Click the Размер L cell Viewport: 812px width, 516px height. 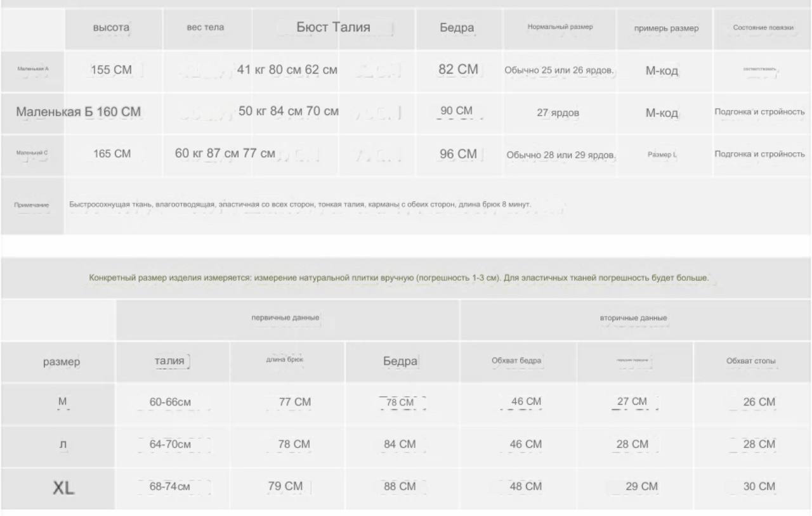coord(662,155)
